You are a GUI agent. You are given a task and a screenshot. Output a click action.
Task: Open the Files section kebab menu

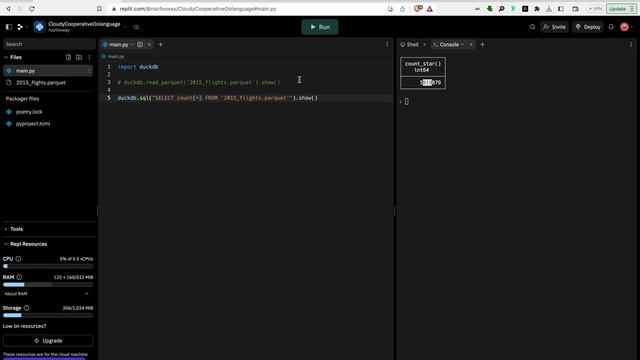tap(89, 58)
